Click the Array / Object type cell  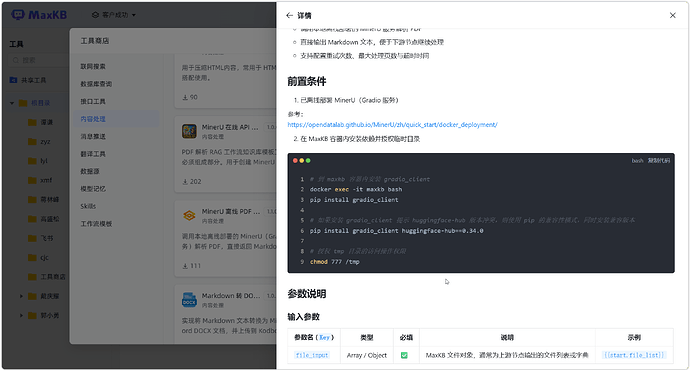(367, 355)
